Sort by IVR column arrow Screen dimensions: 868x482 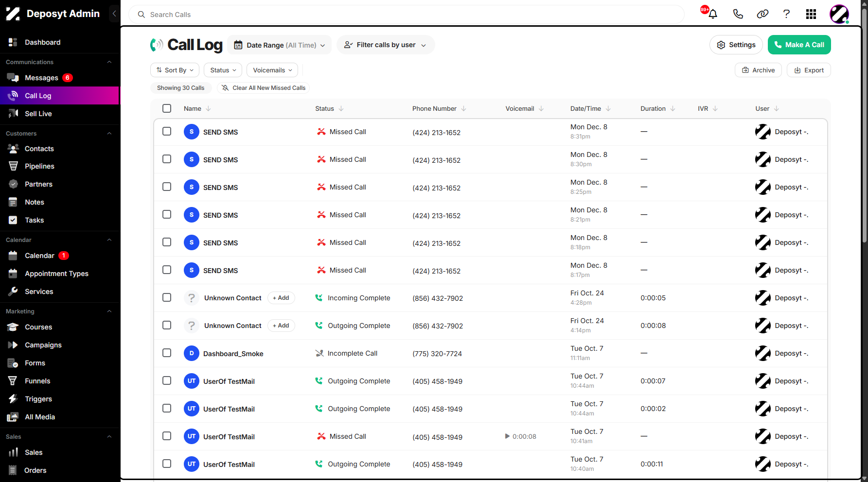[x=715, y=108]
